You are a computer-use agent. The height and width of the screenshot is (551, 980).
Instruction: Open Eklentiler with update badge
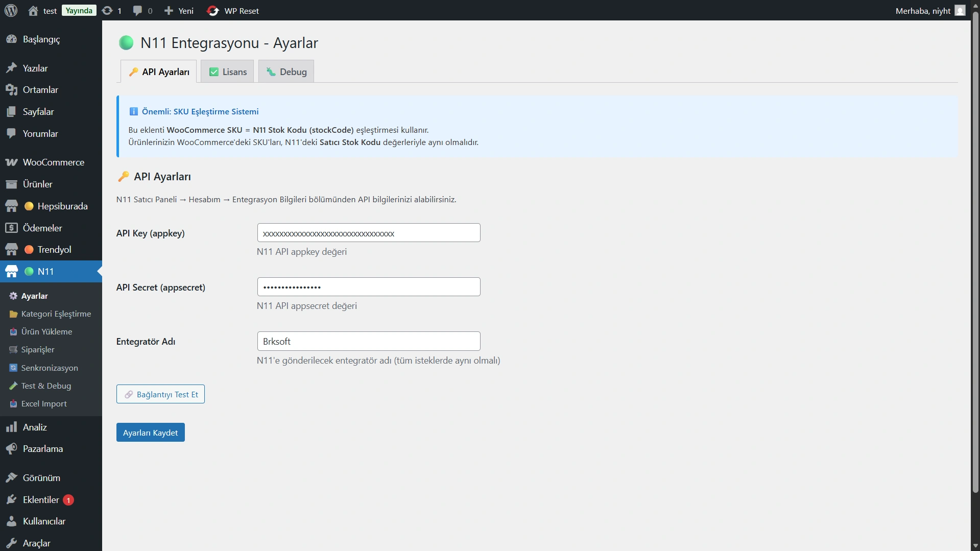click(41, 500)
